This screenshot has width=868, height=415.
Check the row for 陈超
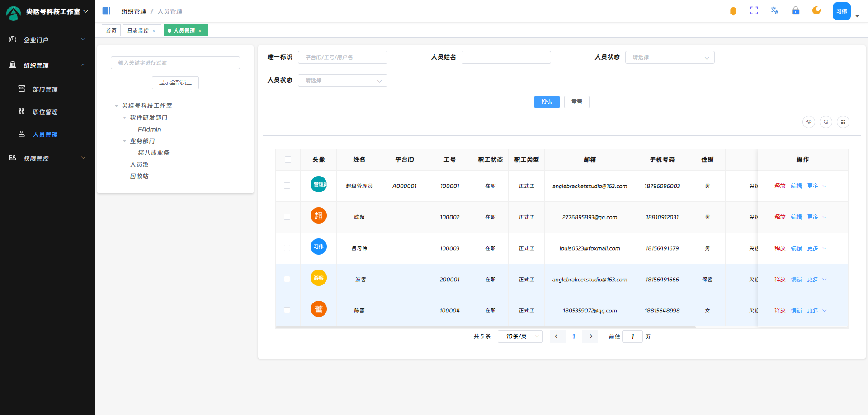pyautogui.click(x=287, y=217)
